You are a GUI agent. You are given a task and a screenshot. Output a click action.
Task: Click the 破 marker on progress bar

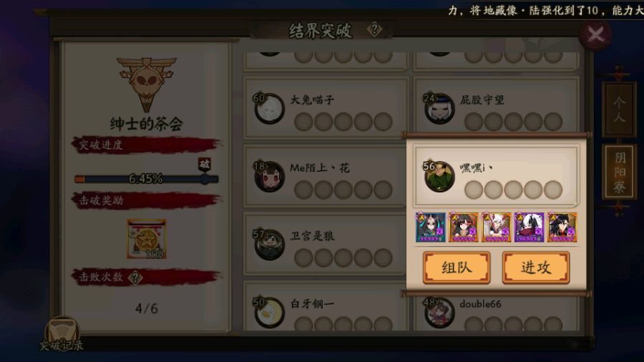pos(204,164)
